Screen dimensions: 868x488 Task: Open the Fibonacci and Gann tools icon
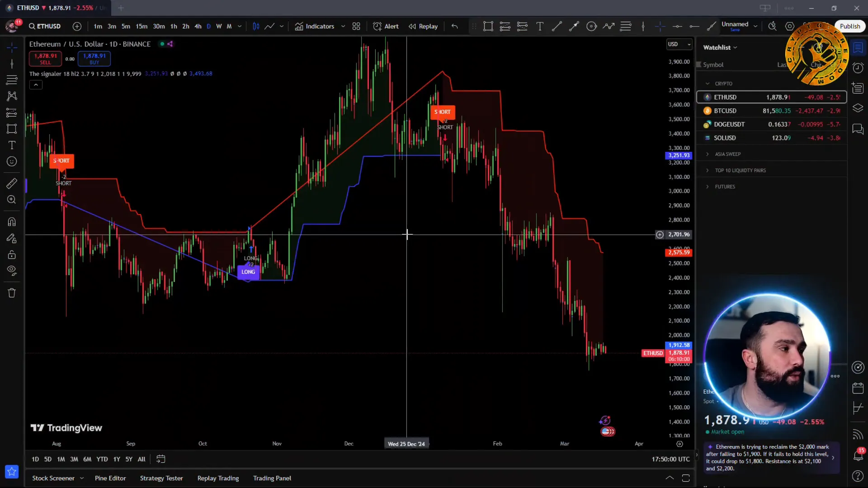12,80
